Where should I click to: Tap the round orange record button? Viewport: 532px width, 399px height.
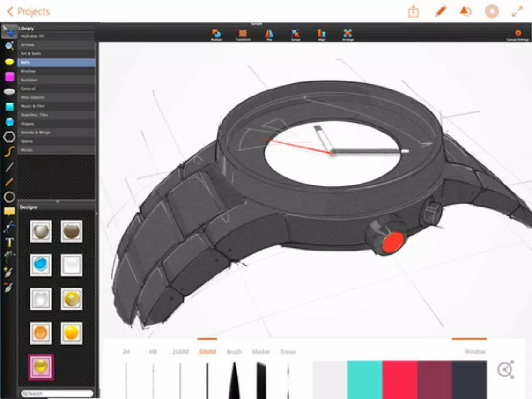tap(492, 12)
